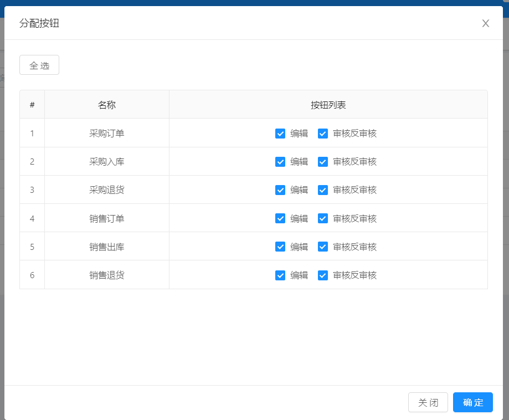
Task: Click row number 1 cell
Action: [32, 133]
